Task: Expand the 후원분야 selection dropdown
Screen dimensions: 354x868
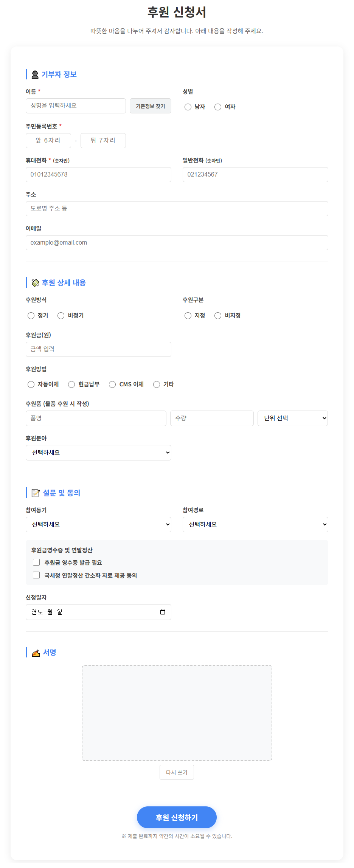Action: click(98, 453)
